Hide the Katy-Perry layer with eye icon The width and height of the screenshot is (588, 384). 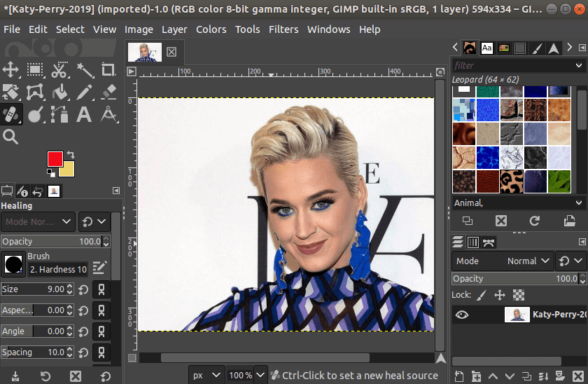point(461,315)
